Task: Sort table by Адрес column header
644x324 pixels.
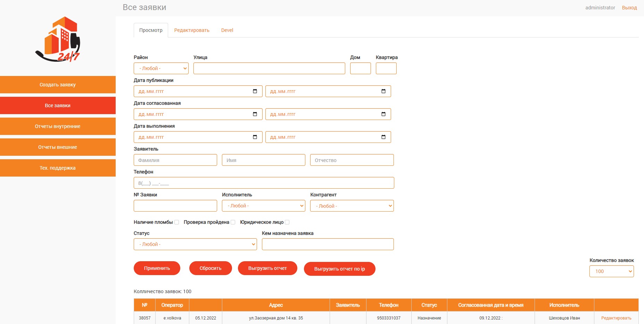Action: click(276, 305)
